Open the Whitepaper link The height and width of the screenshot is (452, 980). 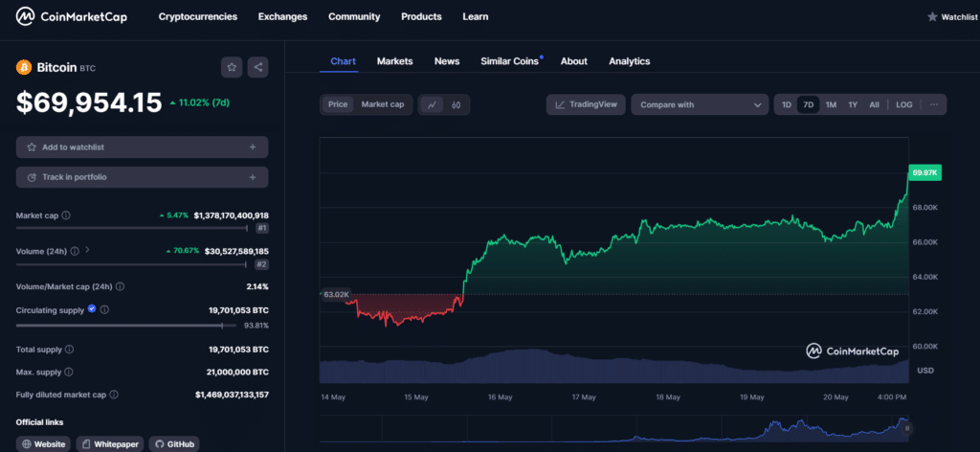pyautogui.click(x=110, y=444)
